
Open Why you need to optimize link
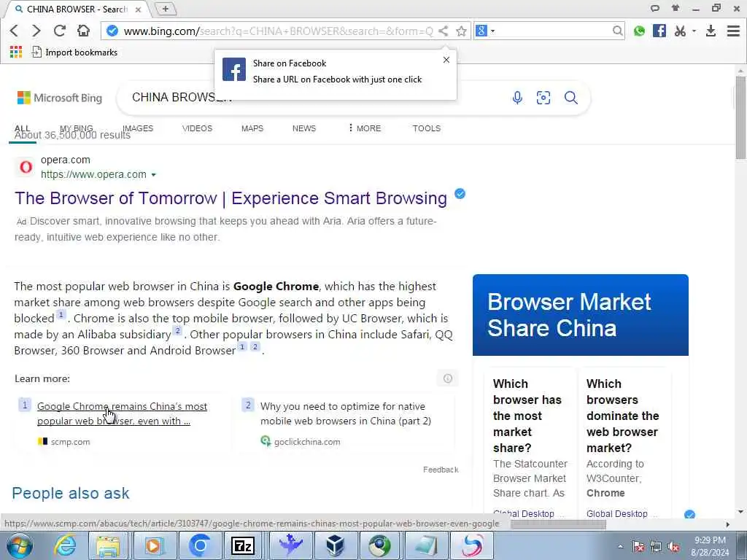point(345,413)
